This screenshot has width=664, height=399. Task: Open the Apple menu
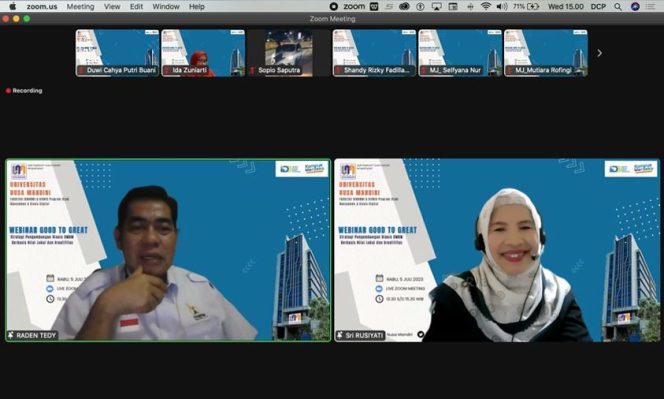click(12, 6)
